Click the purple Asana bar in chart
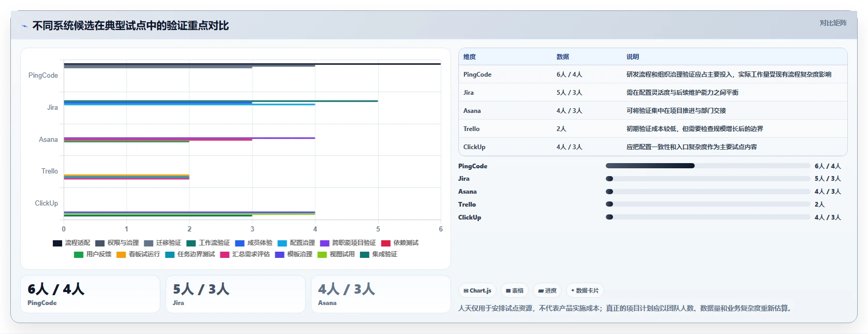Screen dimensions: 868x334 pyautogui.click(x=189, y=138)
